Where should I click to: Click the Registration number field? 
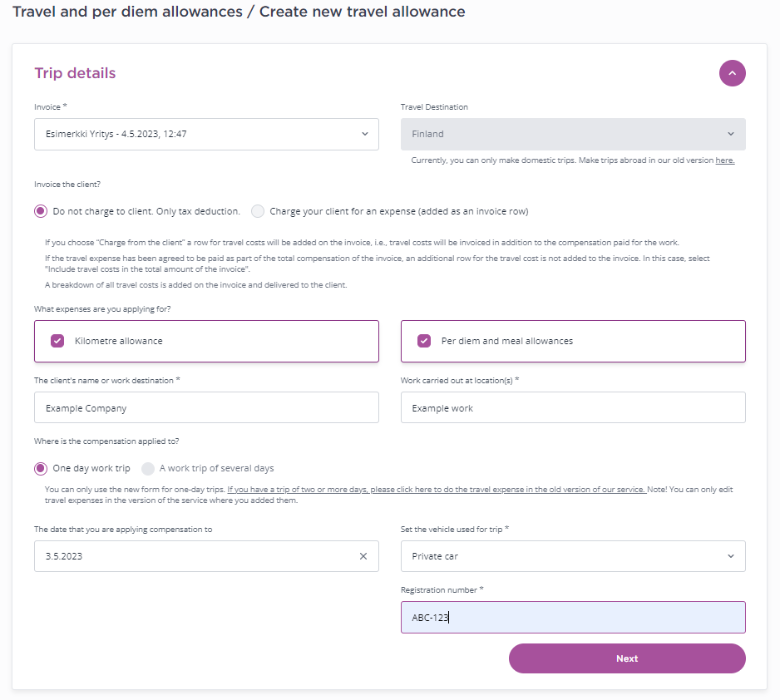(573, 618)
